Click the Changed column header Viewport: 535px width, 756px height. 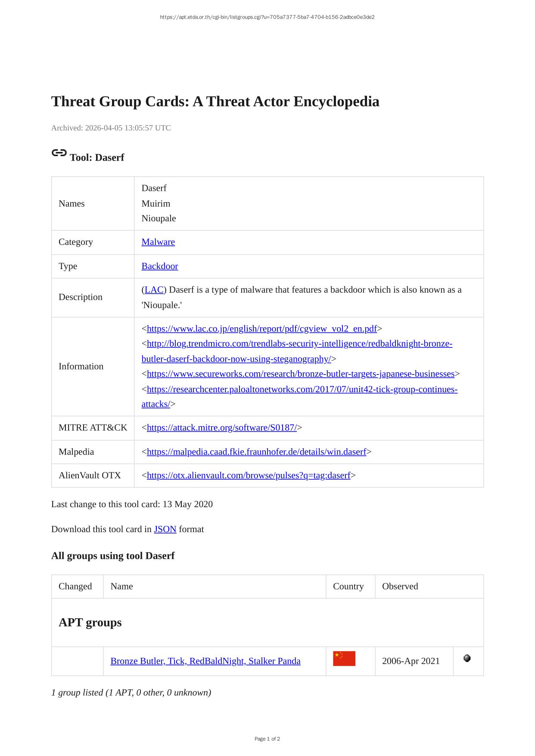pyautogui.click(x=75, y=586)
